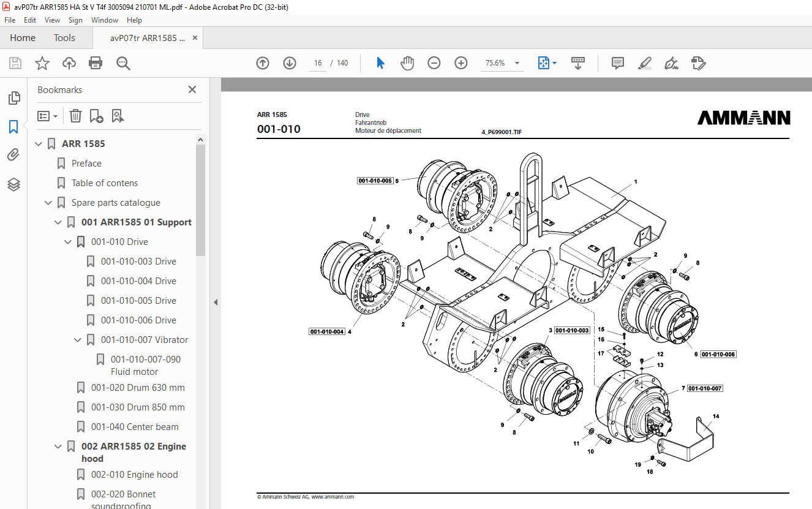Go to next page arrow
This screenshot has width=812, height=509.
[x=290, y=63]
